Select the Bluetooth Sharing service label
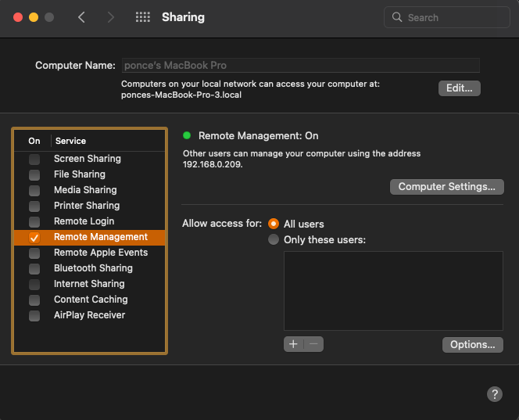This screenshot has height=420, width=519. (x=93, y=268)
